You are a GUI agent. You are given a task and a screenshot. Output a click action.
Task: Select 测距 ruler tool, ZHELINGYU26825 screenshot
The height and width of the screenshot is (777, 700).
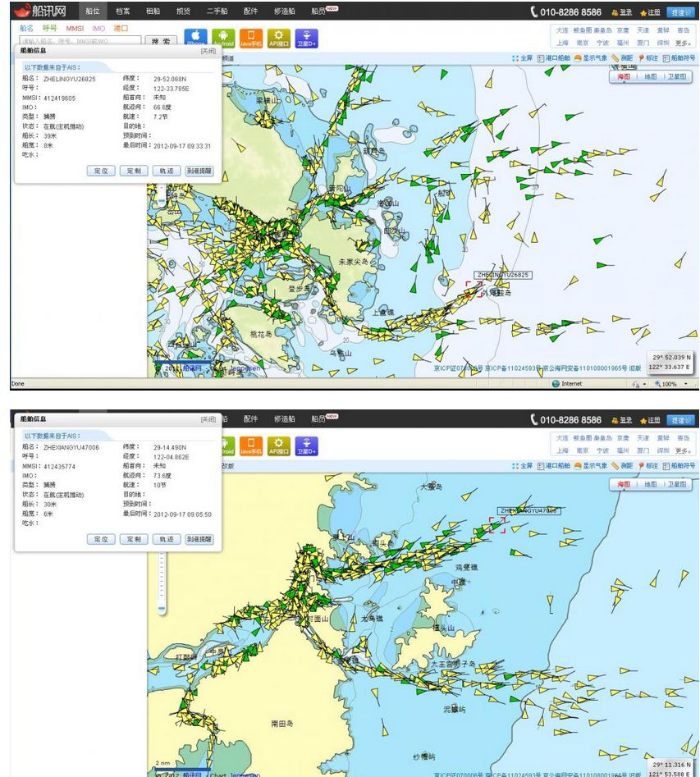pyautogui.click(x=622, y=58)
